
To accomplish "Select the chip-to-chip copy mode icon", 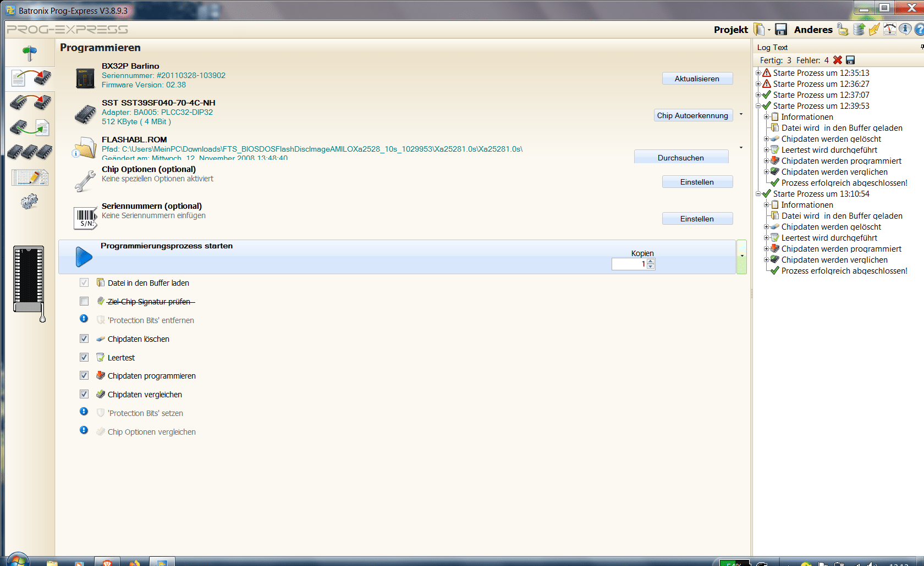I will (31, 102).
